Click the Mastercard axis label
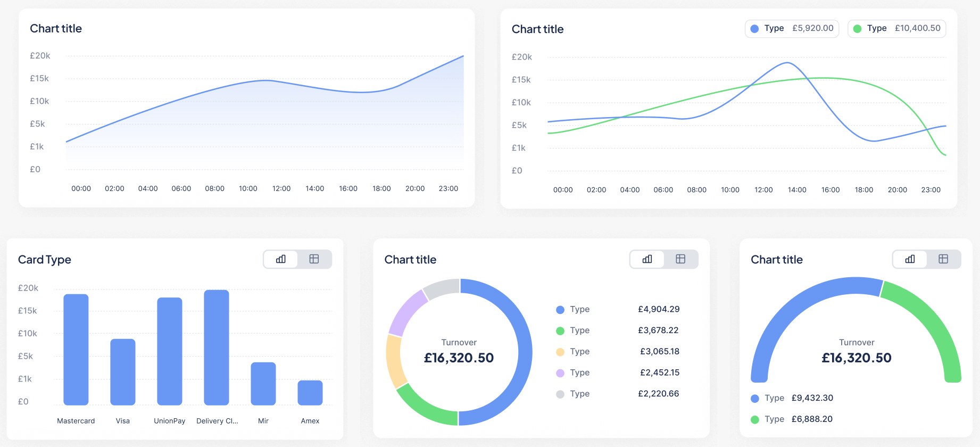This screenshot has height=447, width=980. tap(76, 421)
